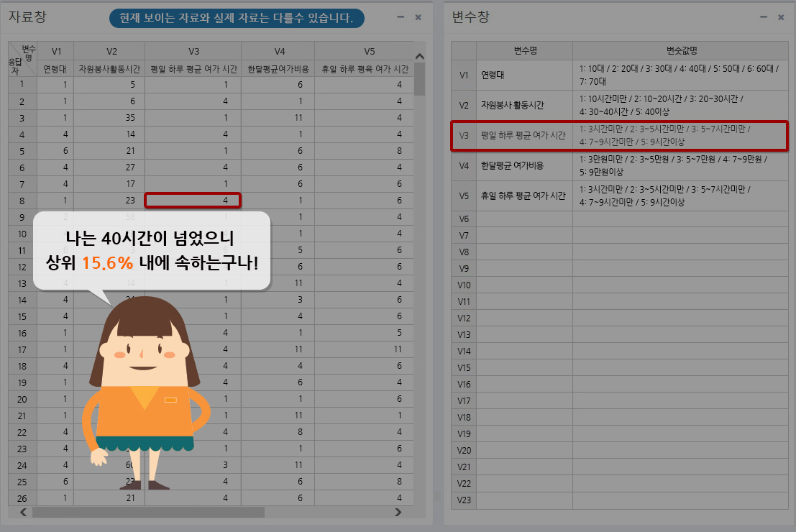Select the V23 row label in 변수창
Viewport: 796px width, 532px height.
tap(464, 500)
